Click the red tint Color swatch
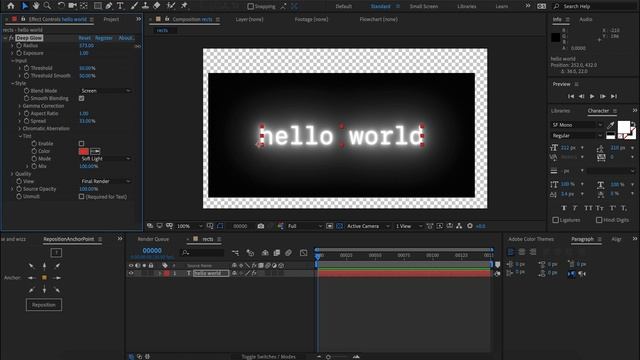Image resolution: width=640 pixels, height=360 pixels. [x=84, y=151]
